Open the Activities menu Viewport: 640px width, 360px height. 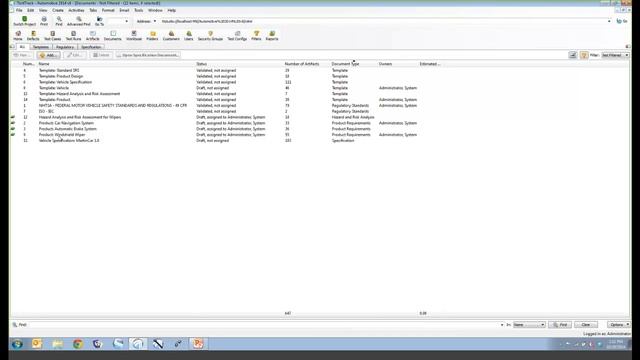(x=76, y=10)
